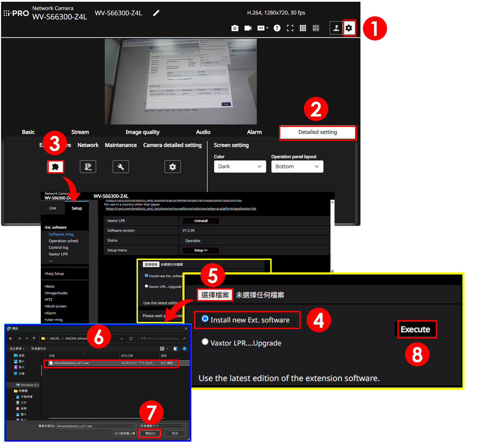Open 音樂 in the file dialog sidebar
479x448 pixels.
pos(21,409)
